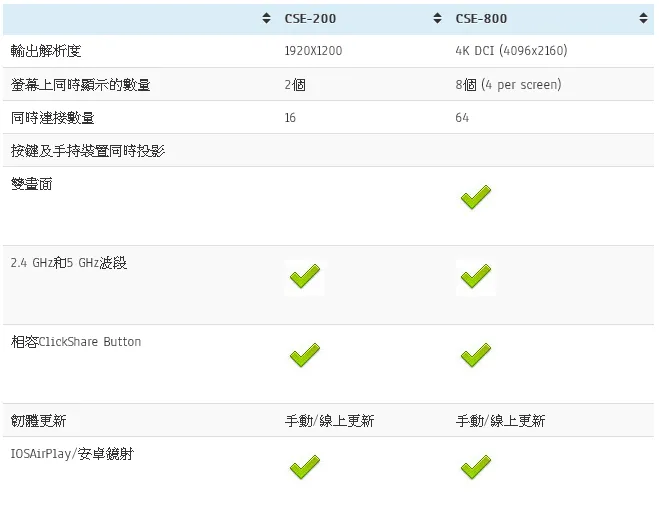Image resolution: width=659 pixels, height=513 pixels.
Task: Click the sort arrows beside the CSE-200 header
Action: tap(266, 18)
